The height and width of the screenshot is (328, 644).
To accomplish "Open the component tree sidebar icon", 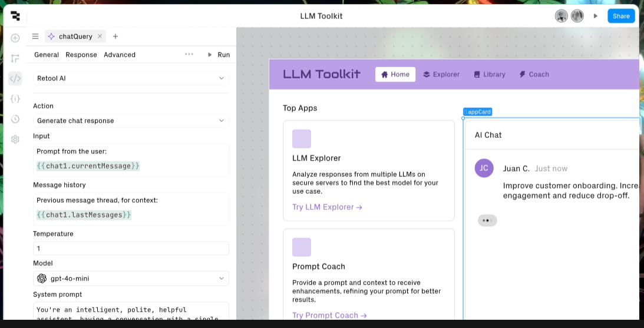I will pyautogui.click(x=15, y=58).
